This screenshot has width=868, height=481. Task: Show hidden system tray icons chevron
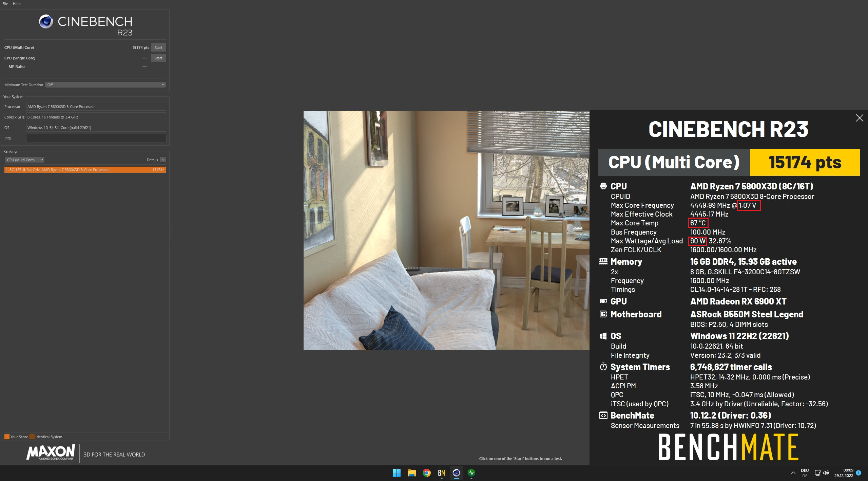[x=793, y=473]
